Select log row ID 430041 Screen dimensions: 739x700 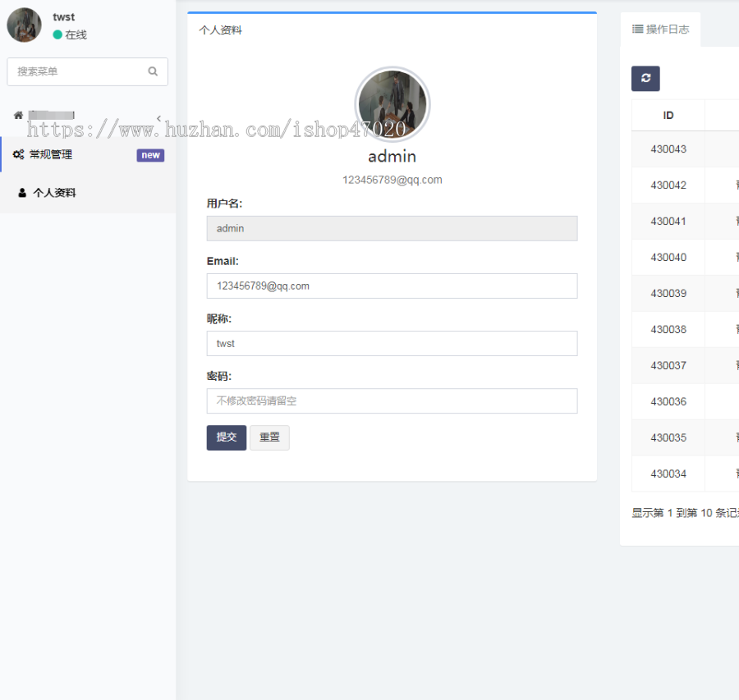[x=668, y=222]
